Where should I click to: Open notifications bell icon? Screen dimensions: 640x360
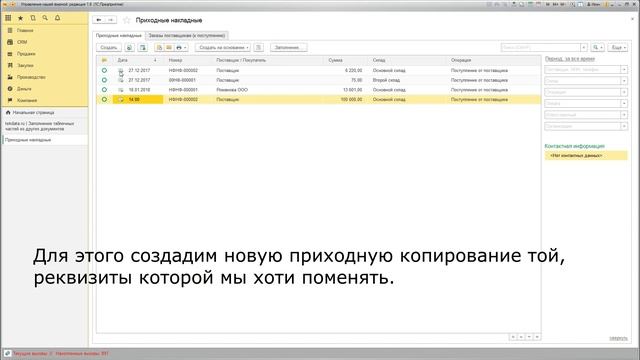click(58, 18)
